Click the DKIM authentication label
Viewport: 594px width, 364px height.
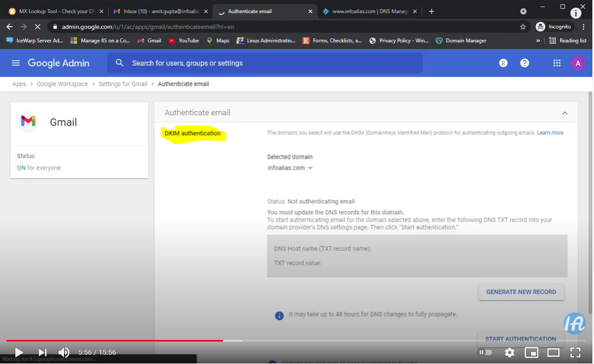pos(193,134)
